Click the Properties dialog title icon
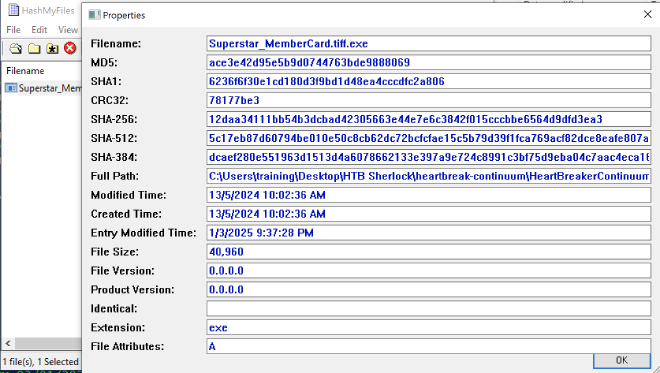Viewport: 660px width, 373px height. click(94, 15)
